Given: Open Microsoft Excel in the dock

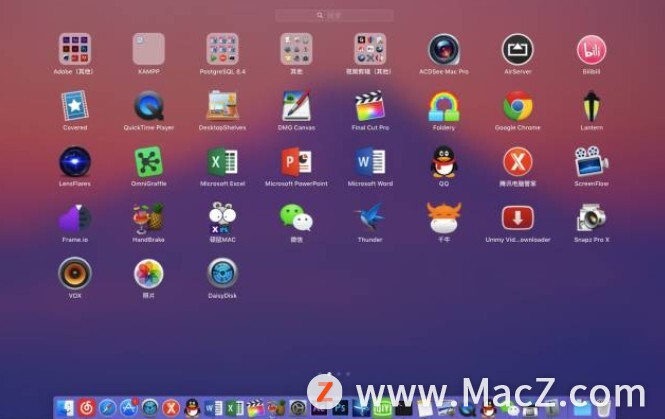Looking at the screenshot, I should 235,408.
